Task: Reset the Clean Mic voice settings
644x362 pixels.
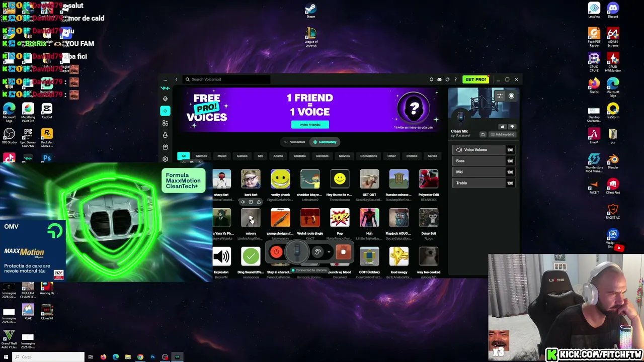Action: [483, 135]
